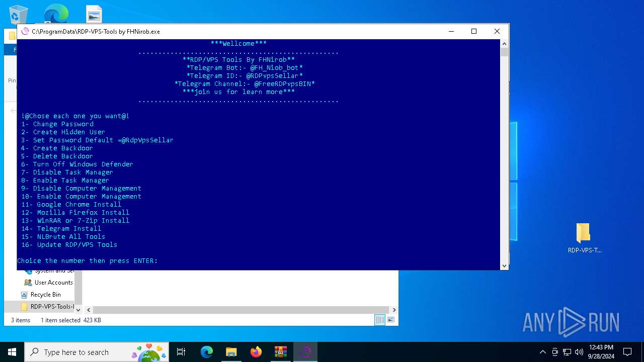The height and width of the screenshot is (362, 644).
Task: Show hidden system tray icons
Action: 542,352
